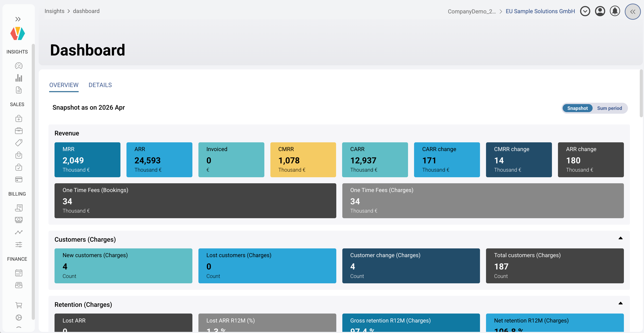Click the left sidebar vertical scrollbar
This screenshot has height=333, width=644.
click(x=33, y=182)
